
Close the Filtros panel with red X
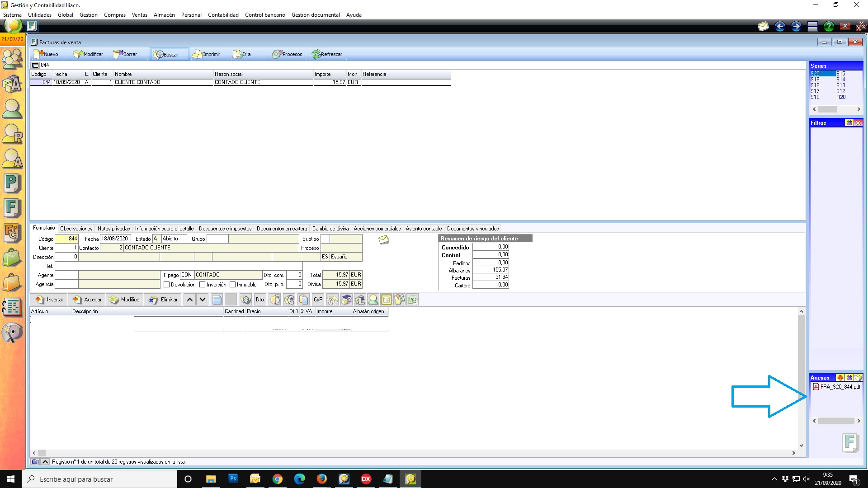(858, 123)
